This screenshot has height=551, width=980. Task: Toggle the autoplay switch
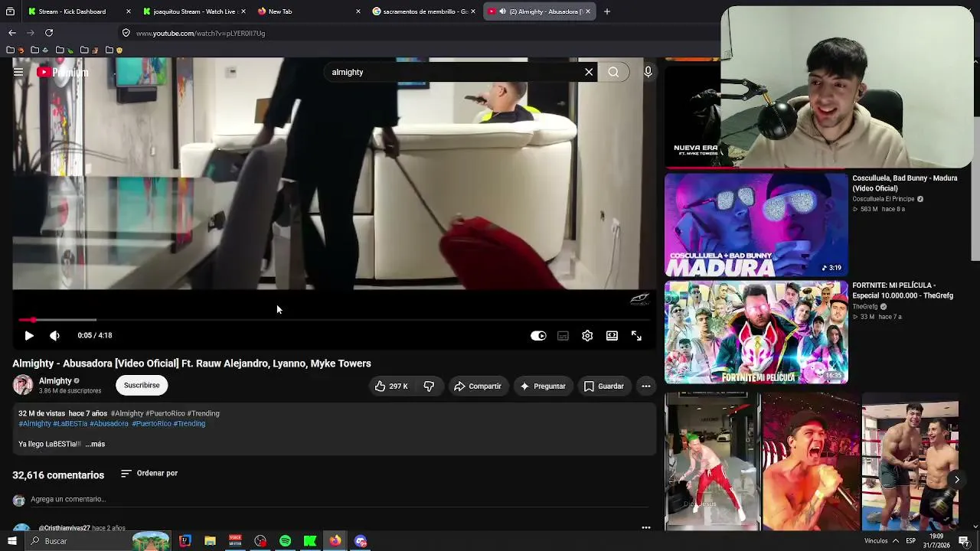tap(538, 335)
